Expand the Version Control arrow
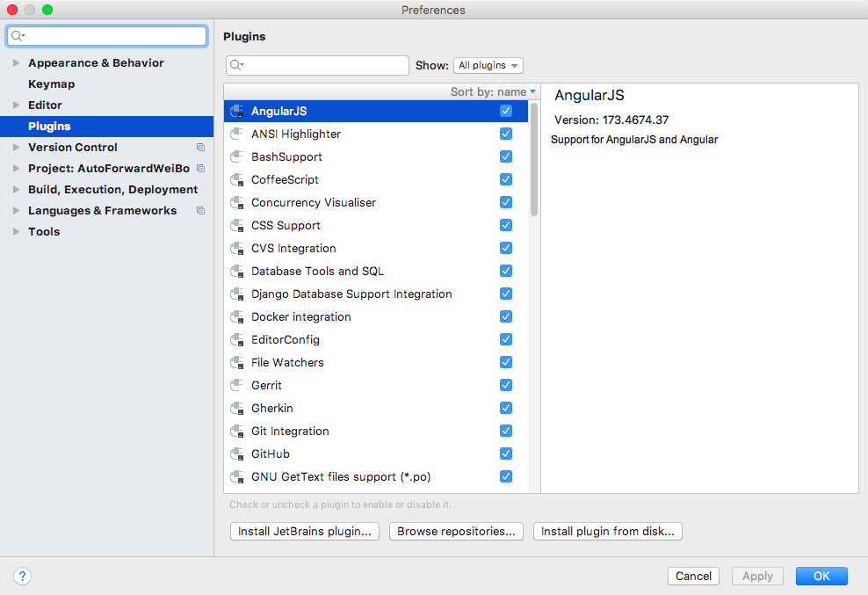This screenshot has width=868, height=595. 16,148
